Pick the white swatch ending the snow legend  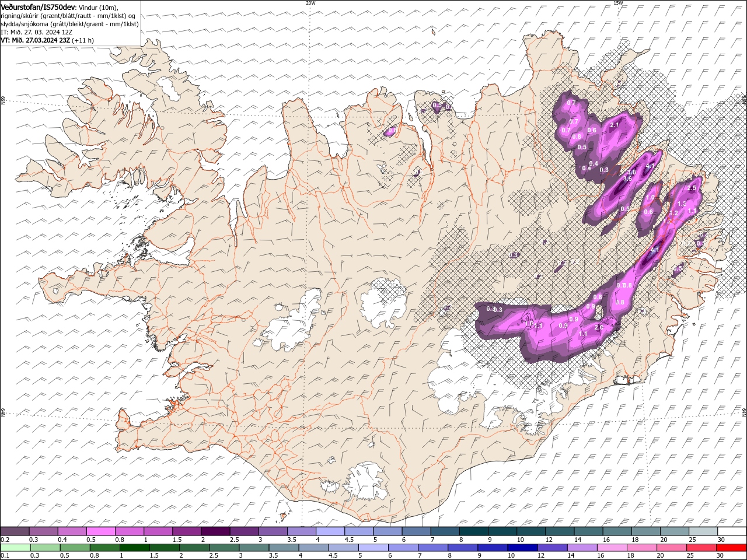pyautogui.click(x=732, y=531)
